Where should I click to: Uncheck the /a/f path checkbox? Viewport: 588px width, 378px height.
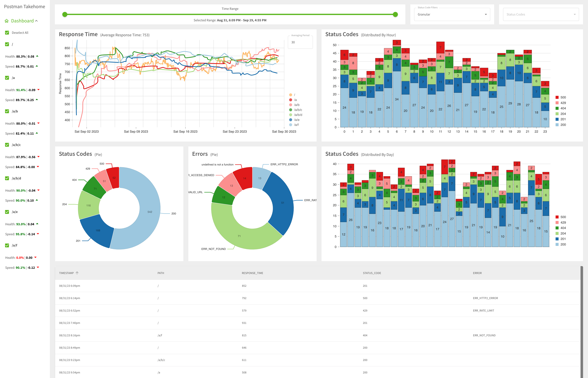pyautogui.click(x=7, y=245)
